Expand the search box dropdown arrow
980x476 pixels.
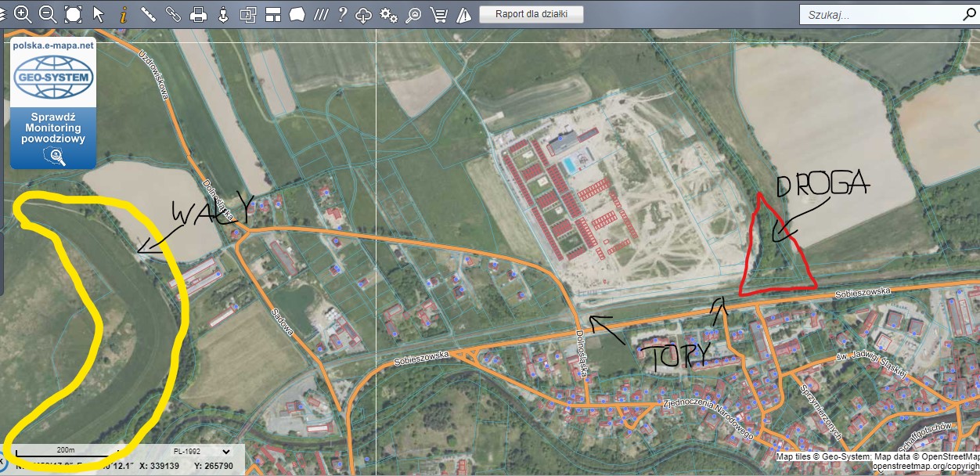pos(970,15)
